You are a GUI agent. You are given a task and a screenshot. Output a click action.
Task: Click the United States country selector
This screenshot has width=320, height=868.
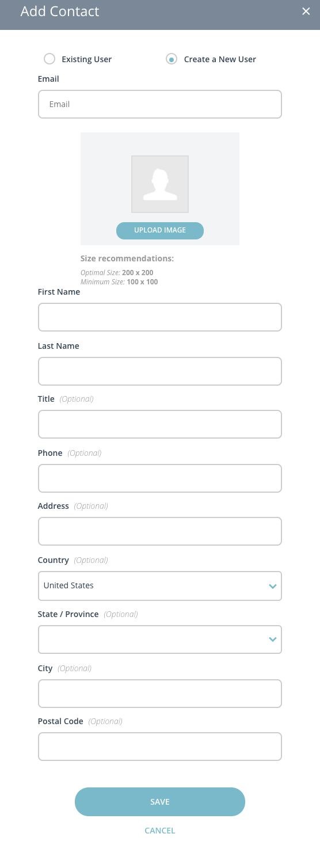click(x=160, y=586)
